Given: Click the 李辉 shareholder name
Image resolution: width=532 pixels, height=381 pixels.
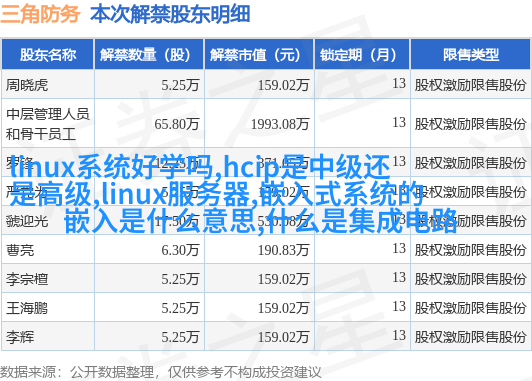Looking at the screenshot, I should [x=20, y=338].
